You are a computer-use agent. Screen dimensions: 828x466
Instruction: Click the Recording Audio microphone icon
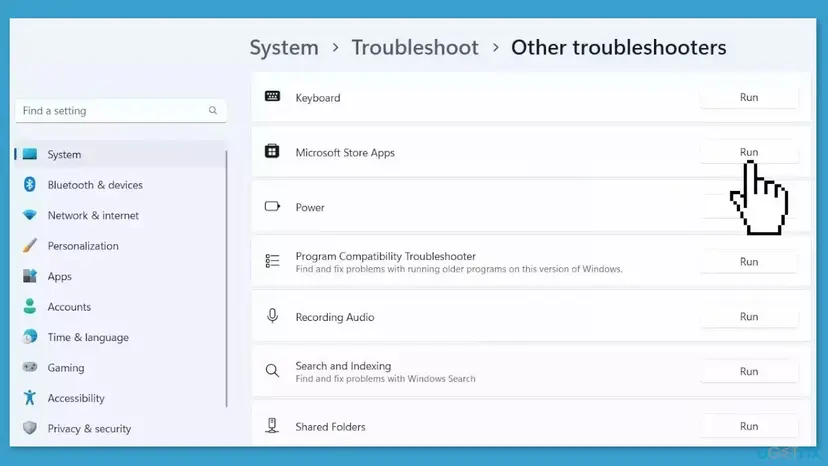pos(272,316)
